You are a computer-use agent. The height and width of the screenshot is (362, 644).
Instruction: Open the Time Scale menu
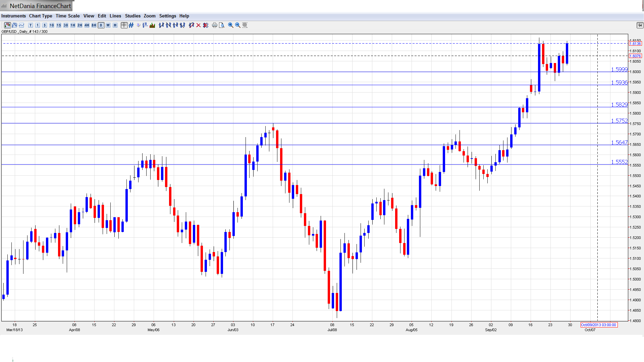click(67, 16)
